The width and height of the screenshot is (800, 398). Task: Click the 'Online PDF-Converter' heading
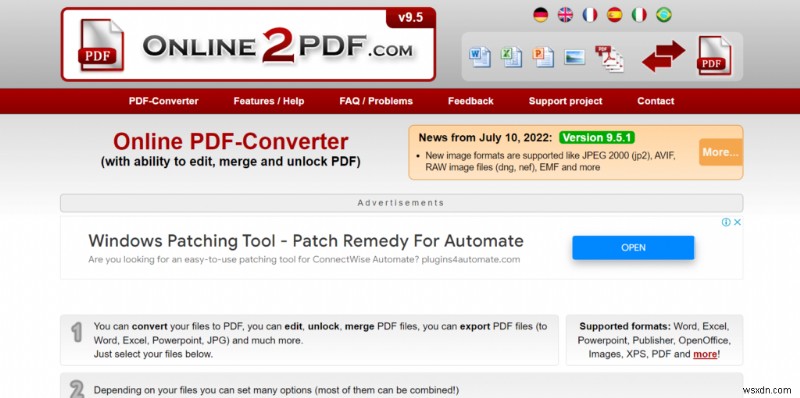tap(231, 141)
